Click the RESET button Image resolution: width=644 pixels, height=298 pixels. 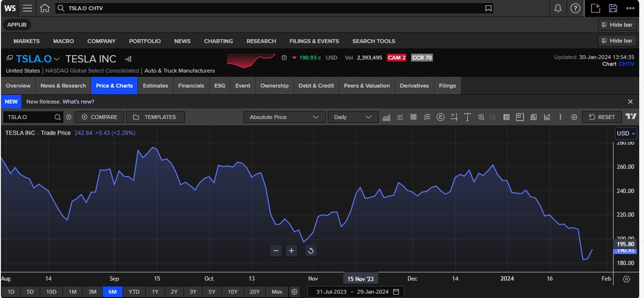pyautogui.click(x=602, y=117)
